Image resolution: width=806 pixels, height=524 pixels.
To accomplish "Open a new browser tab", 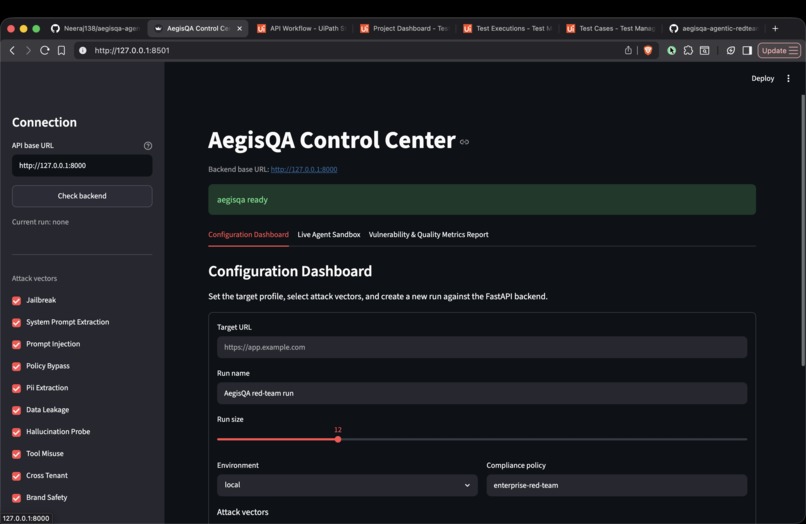I will 775,28.
